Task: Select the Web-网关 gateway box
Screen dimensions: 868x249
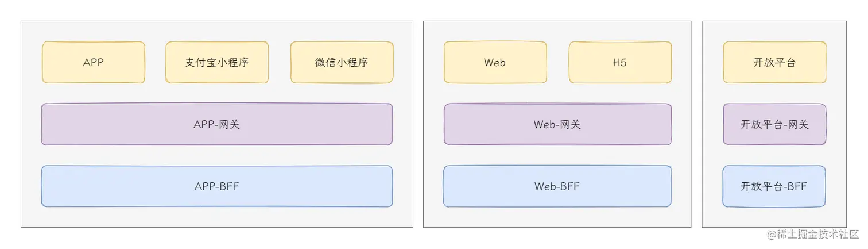Action: (557, 124)
